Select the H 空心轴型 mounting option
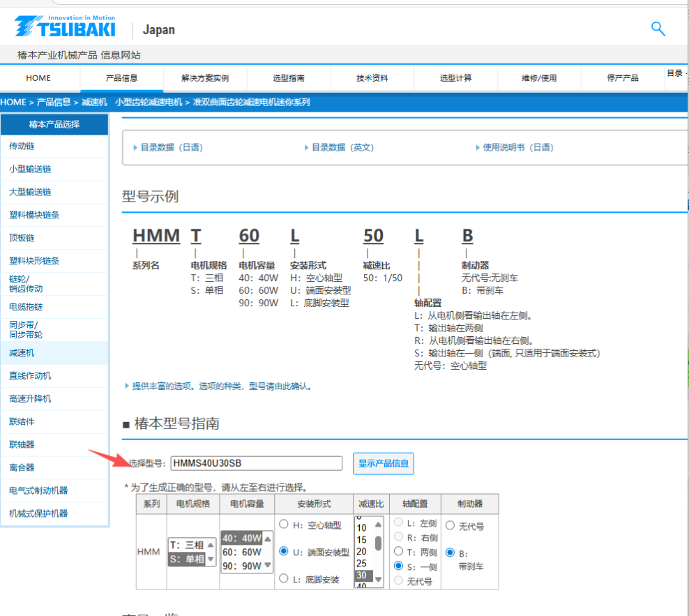689x616 pixels. coord(284,525)
